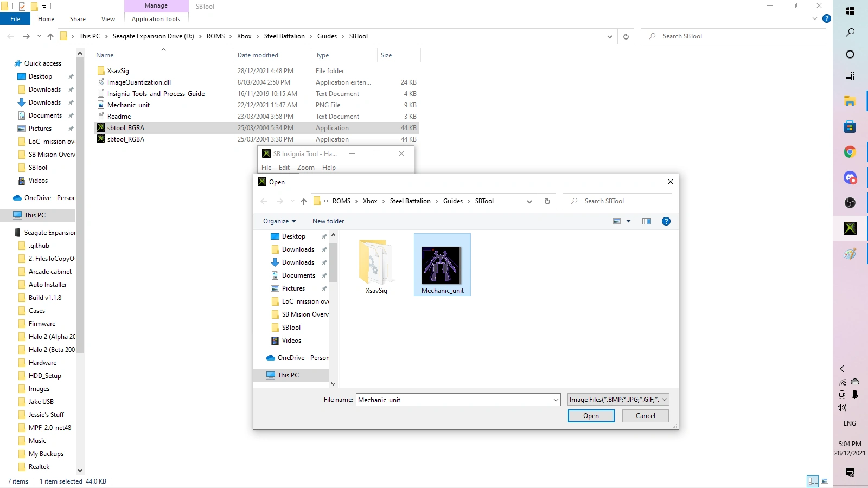Open volume control in system tray
The height and width of the screenshot is (488, 868).
click(842, 408)
